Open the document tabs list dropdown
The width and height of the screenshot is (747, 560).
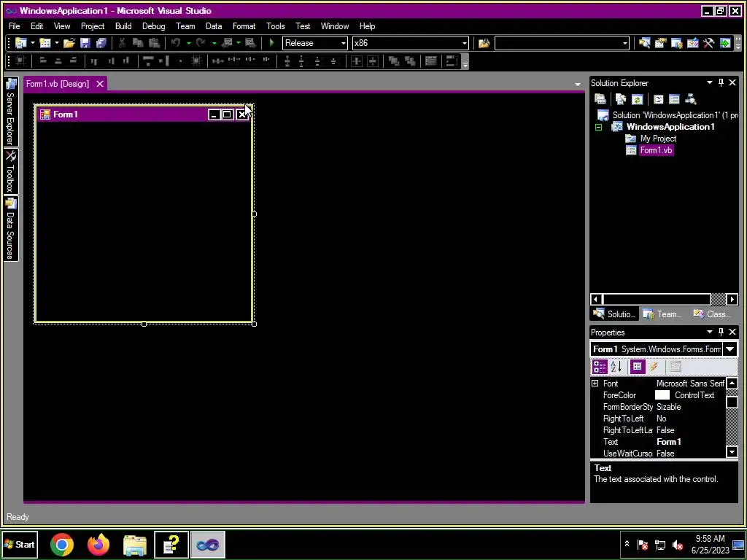578,85
